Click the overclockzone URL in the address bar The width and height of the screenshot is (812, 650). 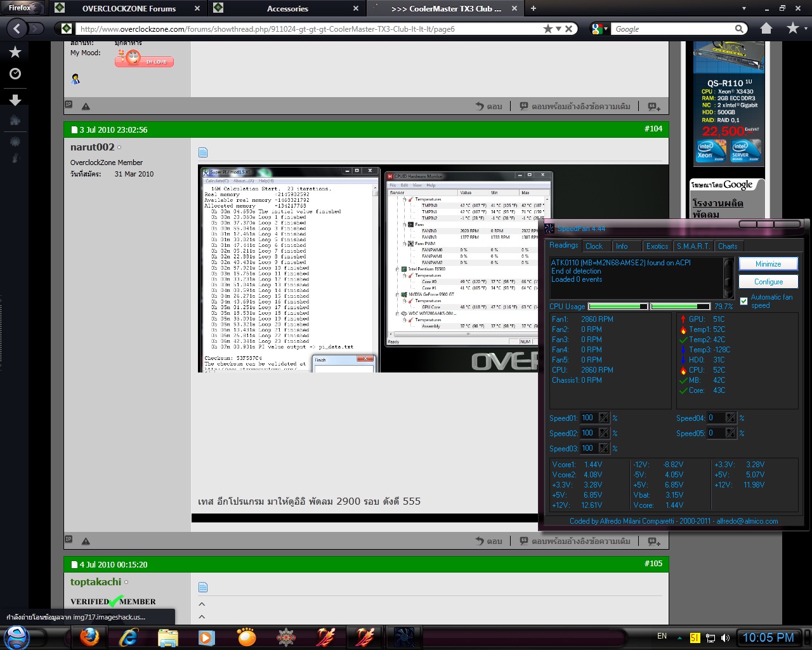tap(267, 29)
